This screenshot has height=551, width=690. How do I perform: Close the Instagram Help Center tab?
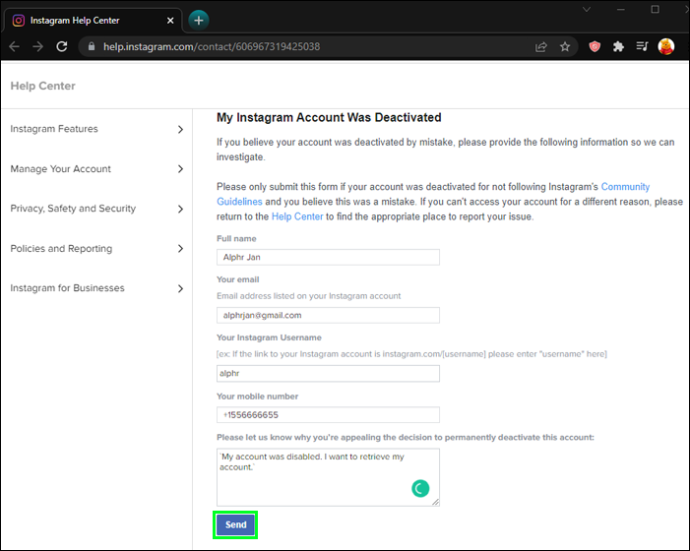point(170,21)
